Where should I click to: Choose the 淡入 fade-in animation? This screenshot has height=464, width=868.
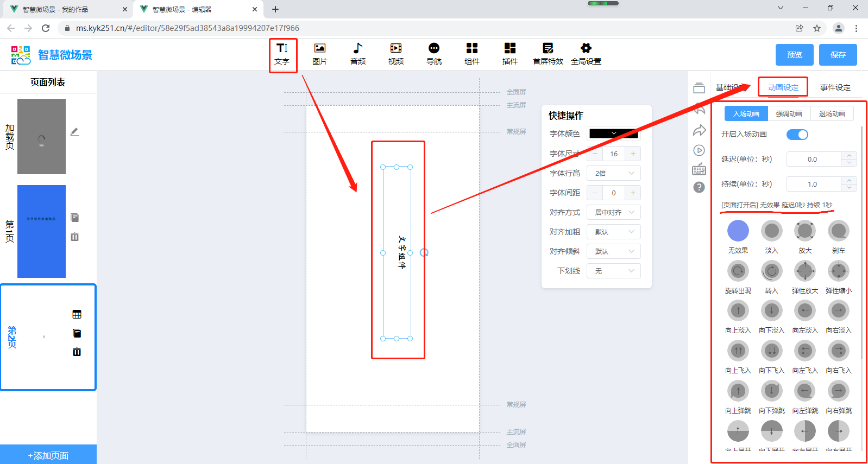pyautogui.click(x=771, y=231)
